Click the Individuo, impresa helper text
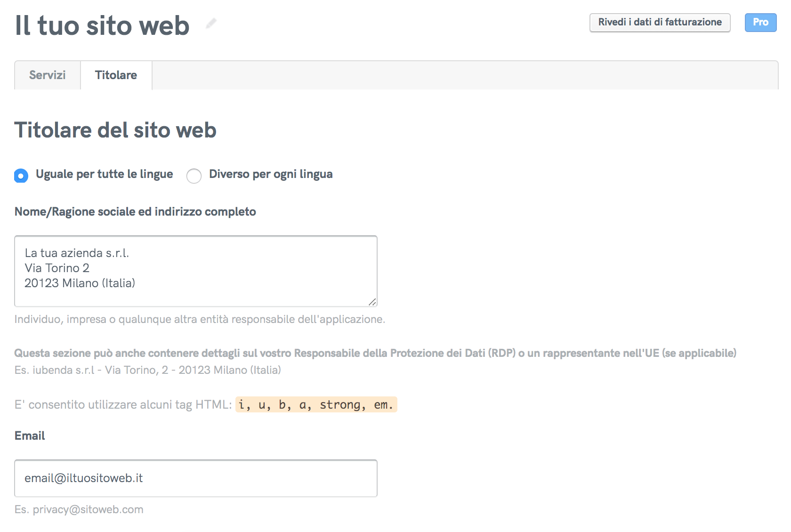 pos(200,320)
